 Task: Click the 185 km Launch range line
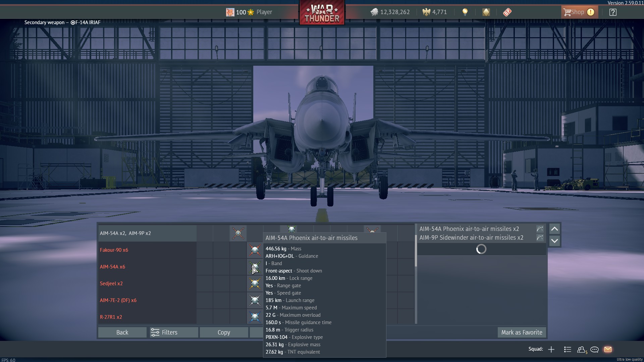(x=290, y=300)
